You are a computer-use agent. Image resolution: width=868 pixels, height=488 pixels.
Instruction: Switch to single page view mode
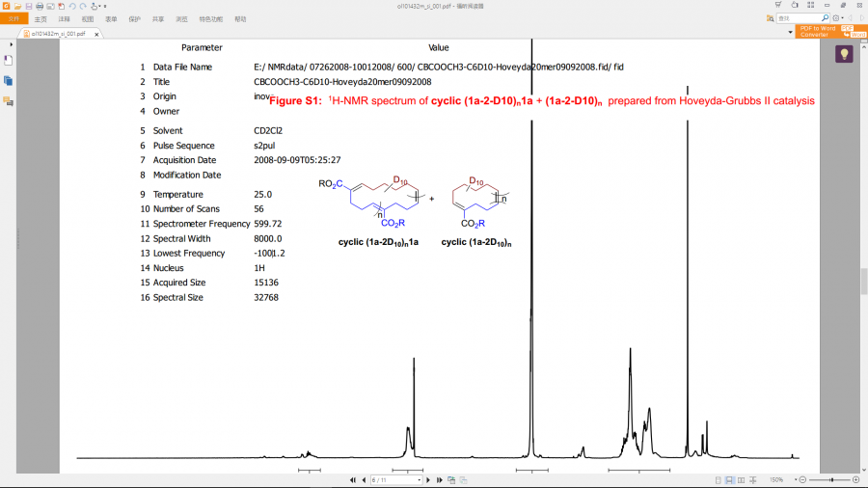718,480
